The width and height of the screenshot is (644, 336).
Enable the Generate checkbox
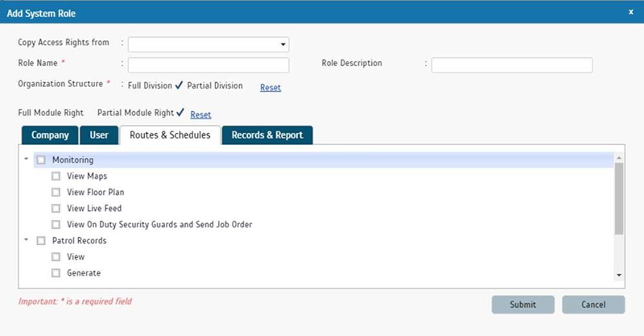pos(56,273)
